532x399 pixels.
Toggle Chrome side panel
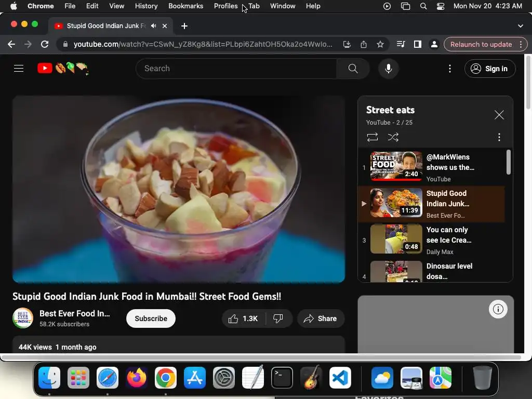417,45
